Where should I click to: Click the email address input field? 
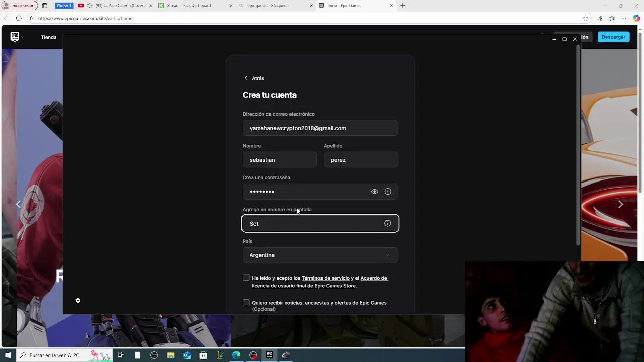click(x=320, y=128)
